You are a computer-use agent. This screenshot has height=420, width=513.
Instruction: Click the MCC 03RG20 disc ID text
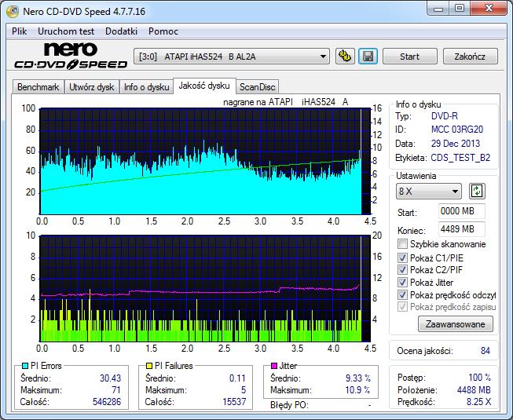click(457, 130)
